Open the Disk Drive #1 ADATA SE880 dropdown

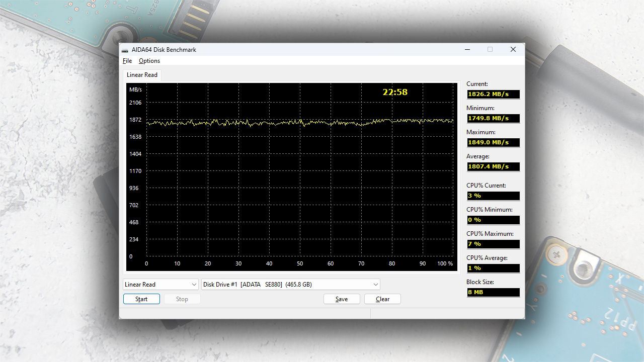291,285
